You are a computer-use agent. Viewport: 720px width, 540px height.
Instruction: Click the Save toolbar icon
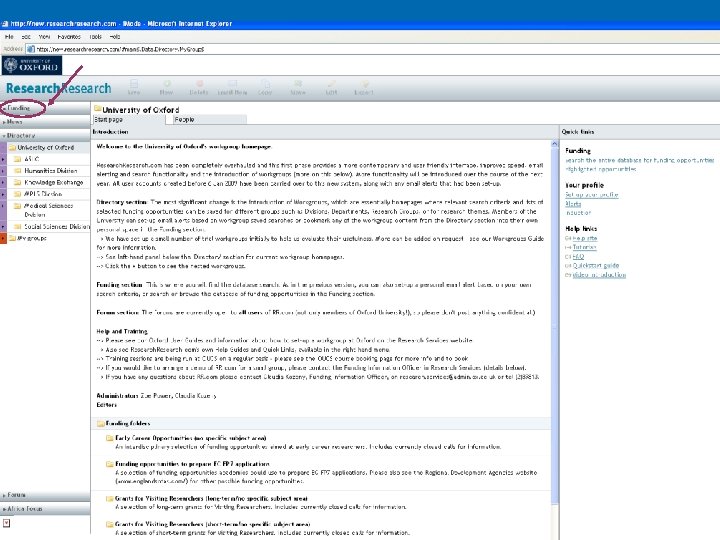point(134,87)
